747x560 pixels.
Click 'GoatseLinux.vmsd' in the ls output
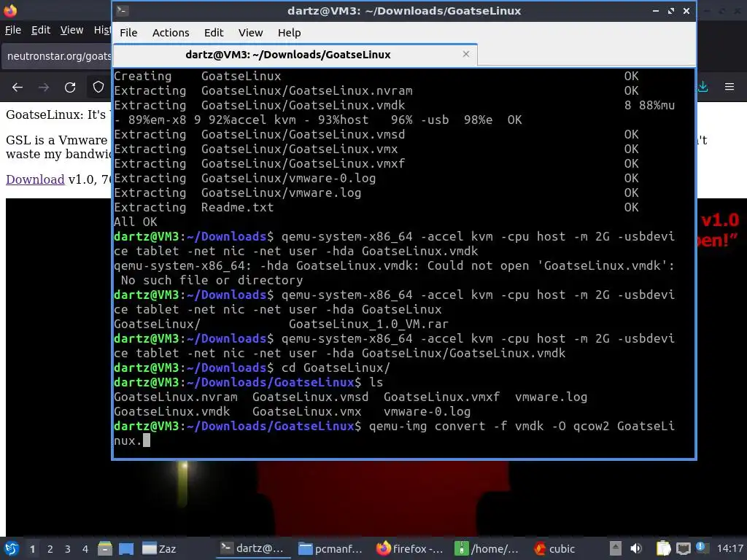(310, 397)
